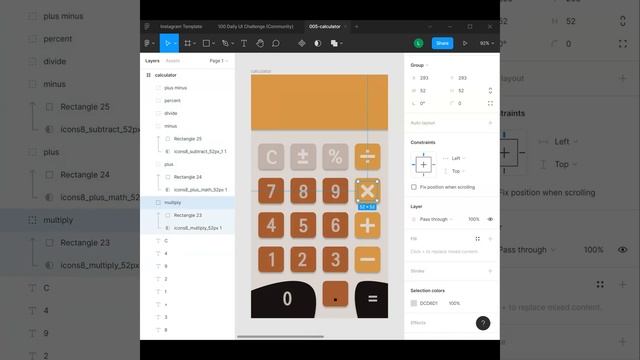
Task: Click the divide key on canvas
Action: pyautogui.click(x=367, y=157)
